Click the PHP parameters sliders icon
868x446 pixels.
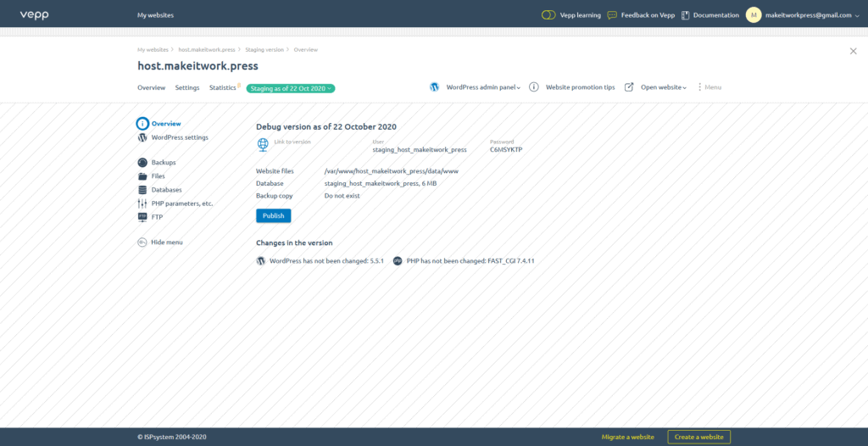[142, 203]
